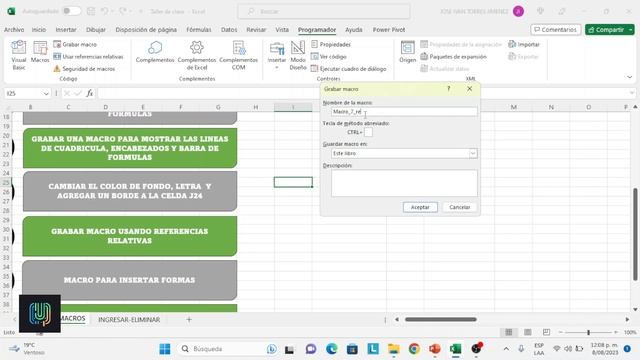Viewport: 640px width, 360px height.
Task: Show hidden tray icons chevron
Action: (x=506, y=349)
